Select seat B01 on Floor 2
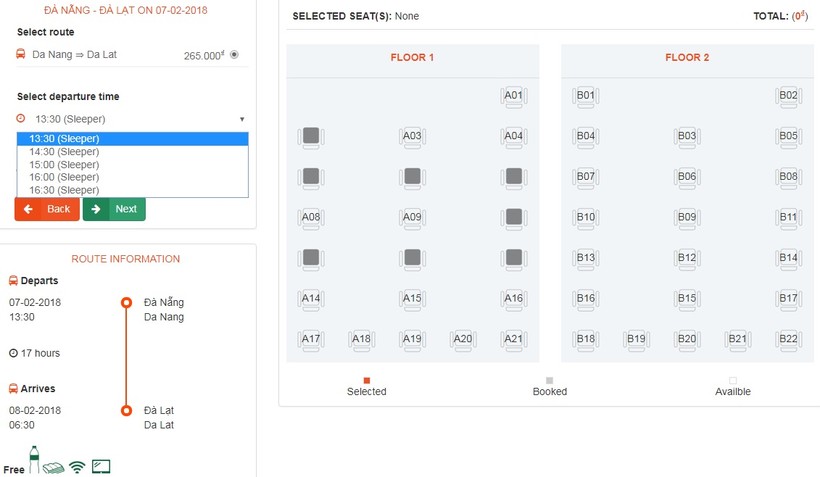Viewport: 820px width, 477px height. click(586, 96)
